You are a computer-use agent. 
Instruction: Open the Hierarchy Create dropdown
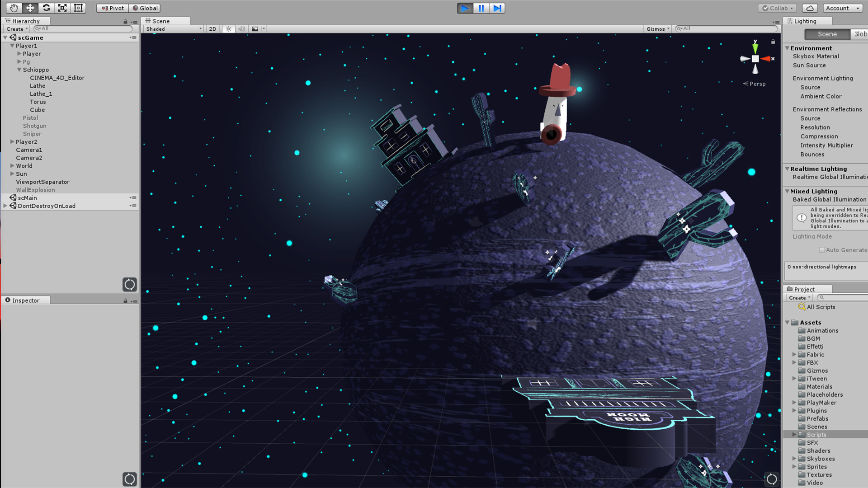coord(17,29)
